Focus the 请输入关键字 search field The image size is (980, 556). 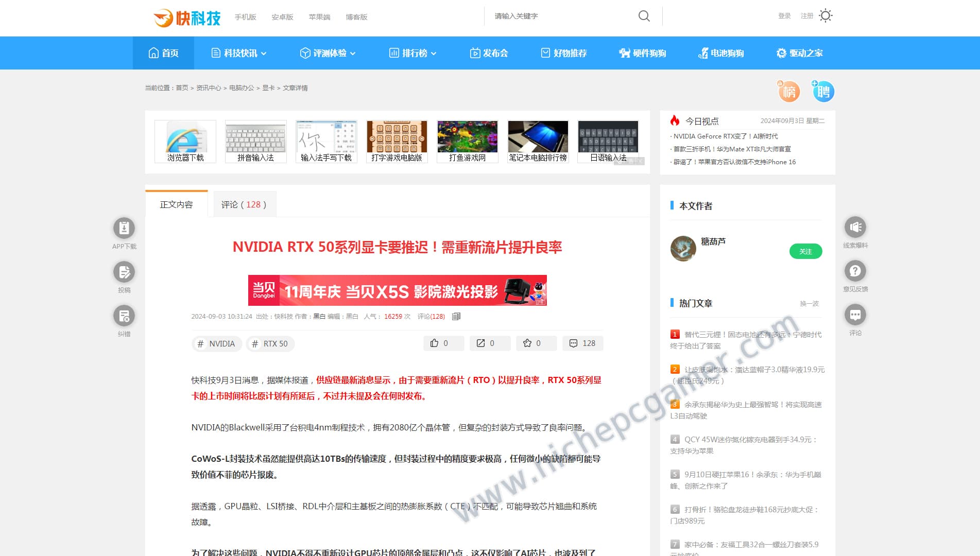coord(561,16)
